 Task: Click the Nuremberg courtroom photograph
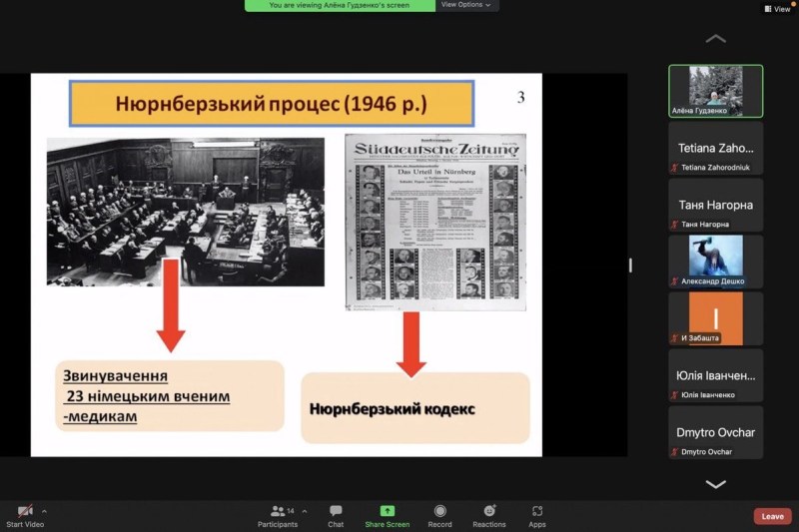(186, 212)
